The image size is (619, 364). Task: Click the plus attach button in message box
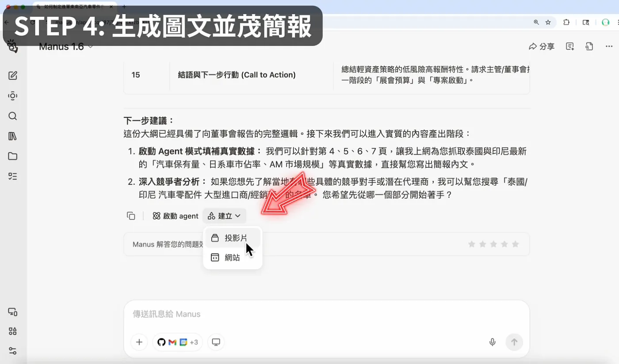pyautogui.click(x=139, y=342)
